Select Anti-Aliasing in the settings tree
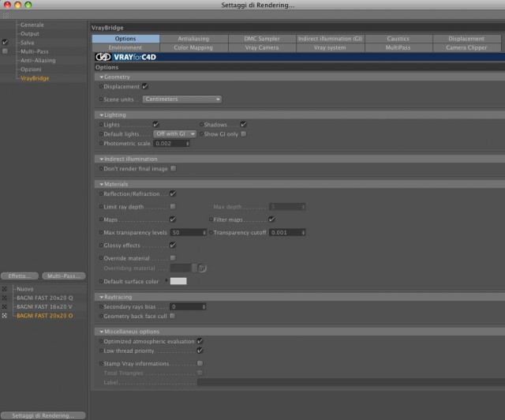The image size is (505, 420). coord(38,60)
